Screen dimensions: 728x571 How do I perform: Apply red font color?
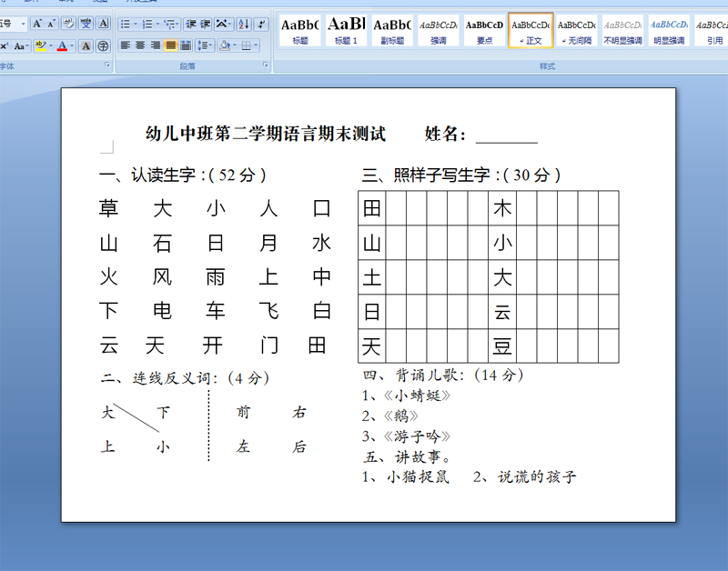pos(62,45)
